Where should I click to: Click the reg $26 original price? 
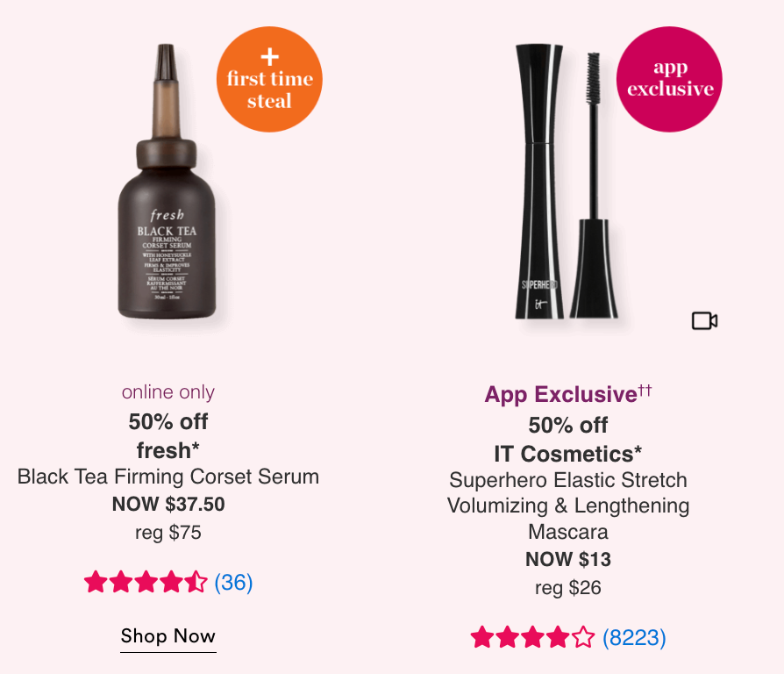click(x=567, y=587)
